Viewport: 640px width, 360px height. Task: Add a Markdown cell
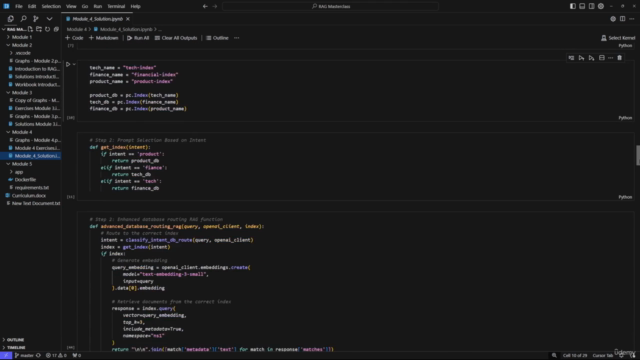point(104,38)
